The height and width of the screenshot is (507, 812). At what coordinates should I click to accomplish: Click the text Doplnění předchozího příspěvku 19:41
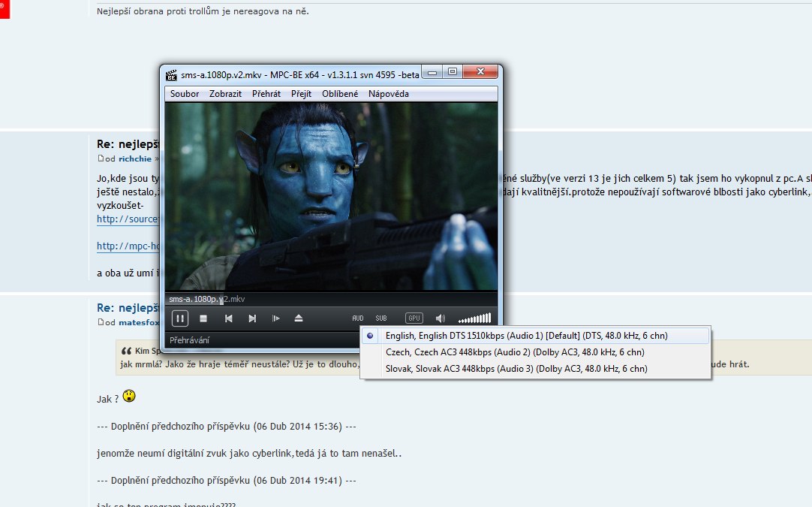point(227,481)
